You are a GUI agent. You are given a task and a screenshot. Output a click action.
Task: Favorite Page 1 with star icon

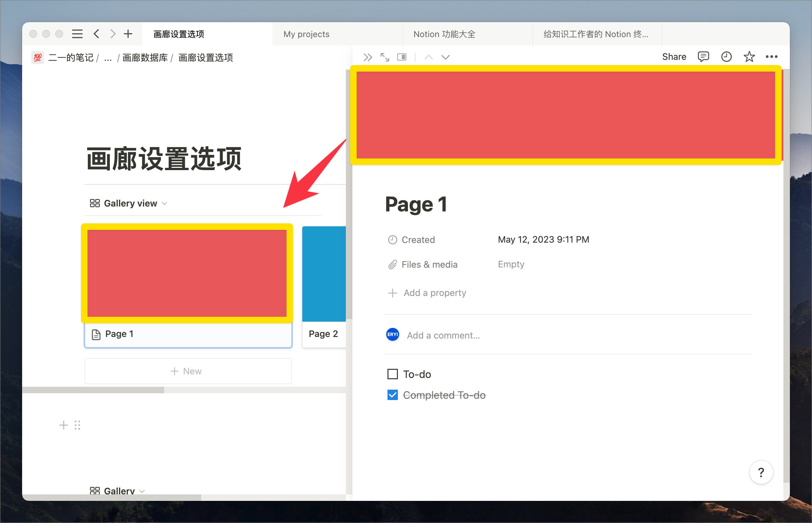tap(749, 57)
